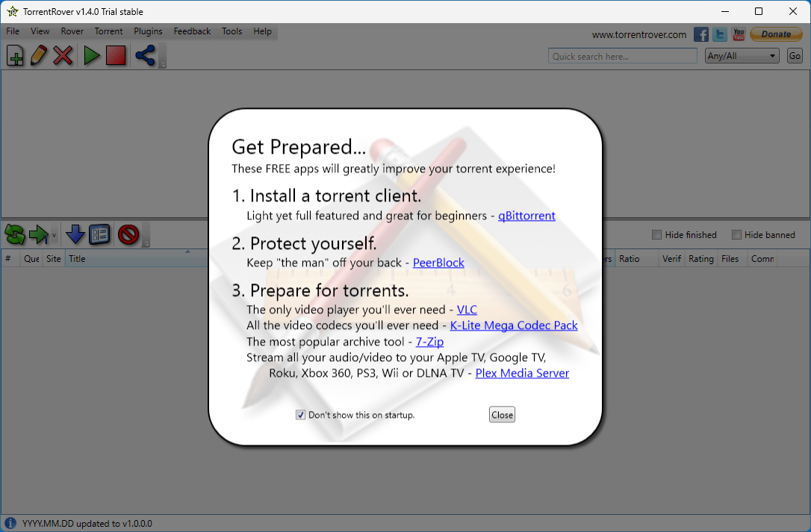Open the File menu
The image size is (811, 532).
(13, 31)
